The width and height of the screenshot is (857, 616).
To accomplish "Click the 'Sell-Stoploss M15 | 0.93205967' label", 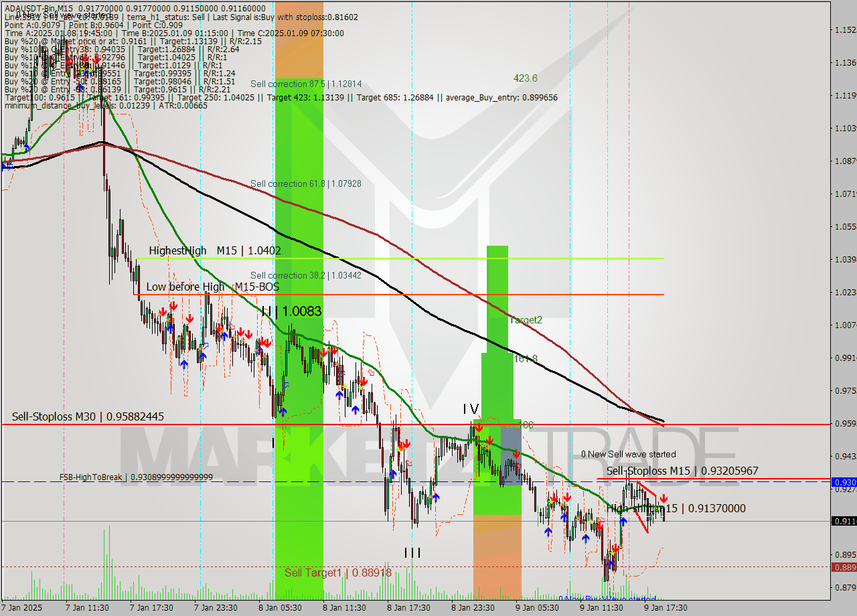I will point(682,471).
